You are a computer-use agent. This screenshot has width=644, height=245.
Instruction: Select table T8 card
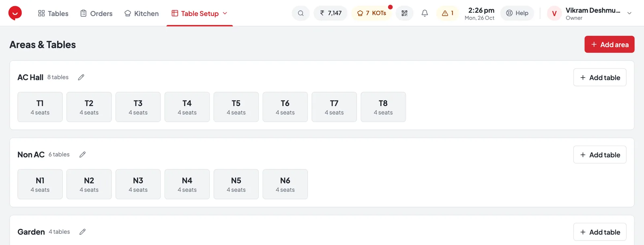coord(383,107)
